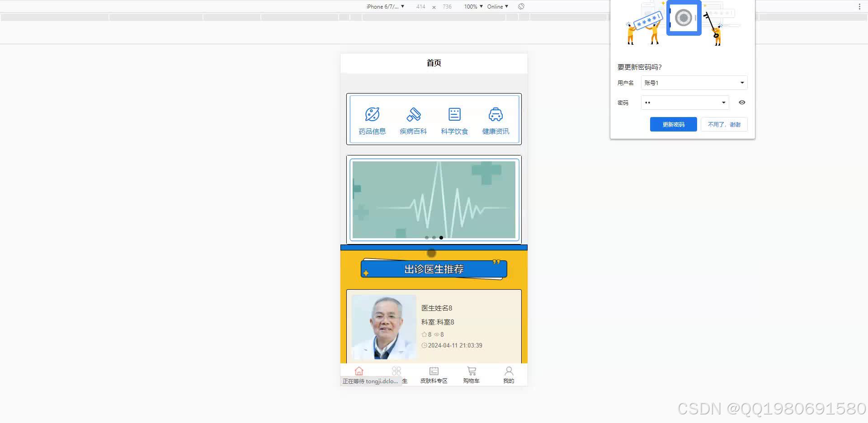Image resolution: width=868 pixels, height=423 pixels.
Task: Select the first carousel dot
Action: coord(427,238)
